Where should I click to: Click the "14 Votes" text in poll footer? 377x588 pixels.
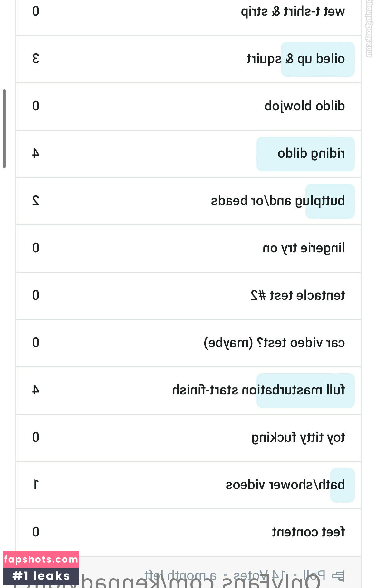pyautogui.click(x=260, y=575)
